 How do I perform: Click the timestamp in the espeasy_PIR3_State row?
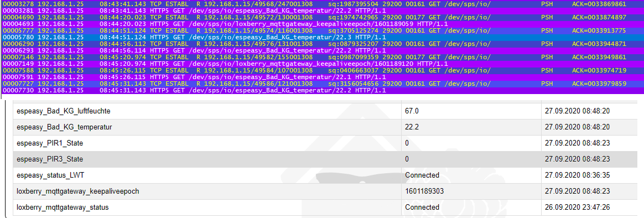tap(578, 159)
